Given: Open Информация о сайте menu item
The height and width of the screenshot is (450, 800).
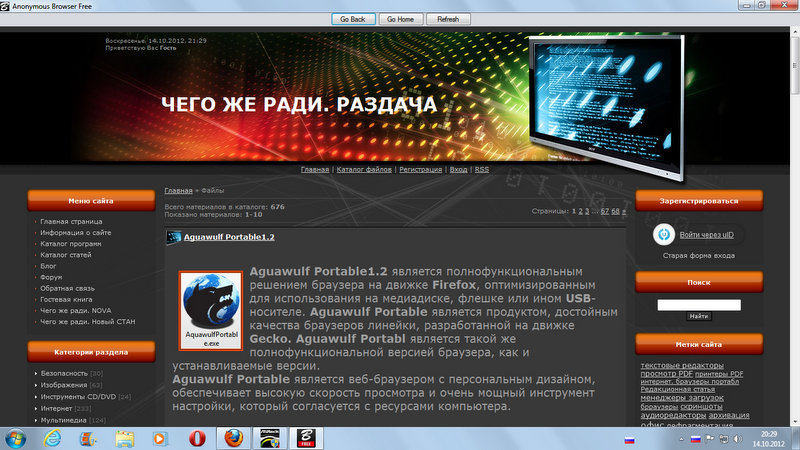Looking at the screenshot, I should (76, 233).
